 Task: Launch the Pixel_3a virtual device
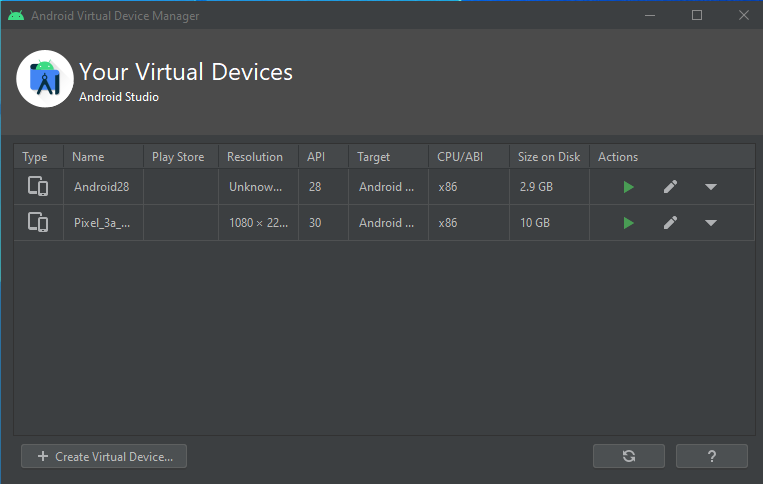pos(628,223)
